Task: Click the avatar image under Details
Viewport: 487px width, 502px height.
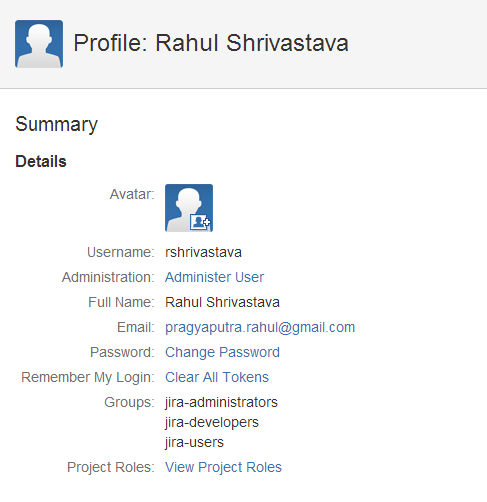Action: (189, 208)
